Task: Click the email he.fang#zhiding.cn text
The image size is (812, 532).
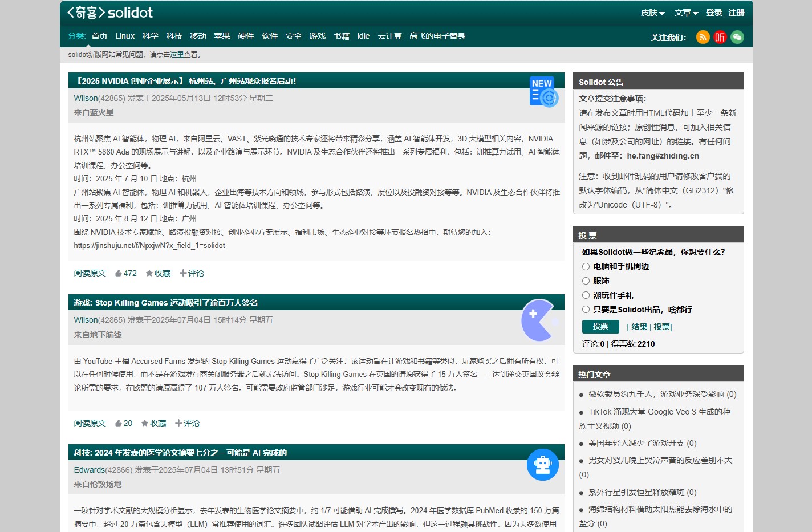Action: 663,156
